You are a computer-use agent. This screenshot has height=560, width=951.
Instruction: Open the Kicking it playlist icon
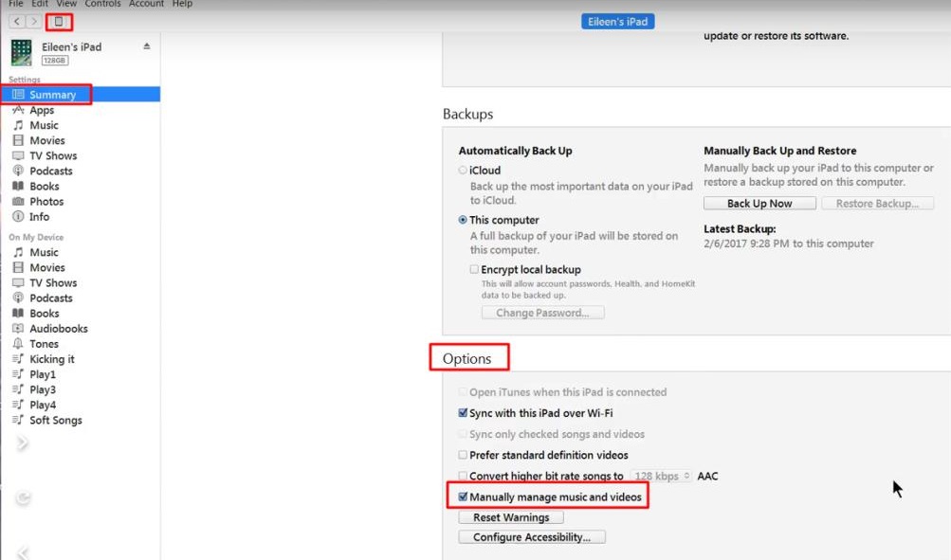(18, 359)
